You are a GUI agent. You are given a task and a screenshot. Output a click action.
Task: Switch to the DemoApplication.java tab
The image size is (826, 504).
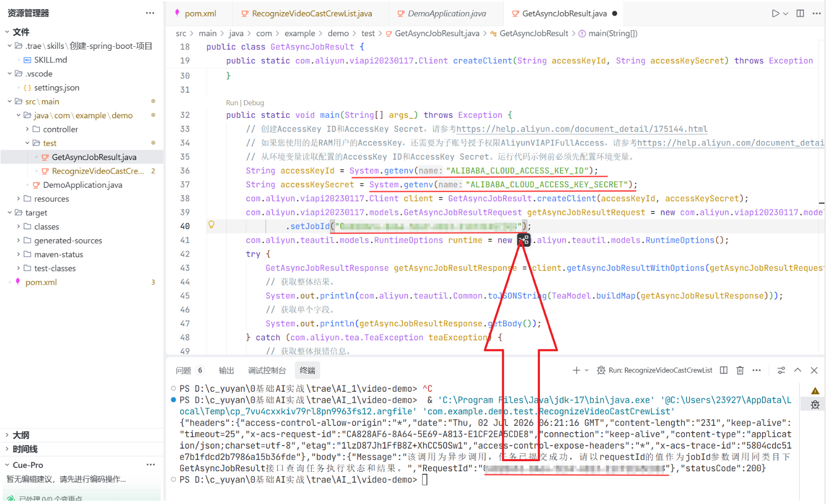click(x=446, y=14)
